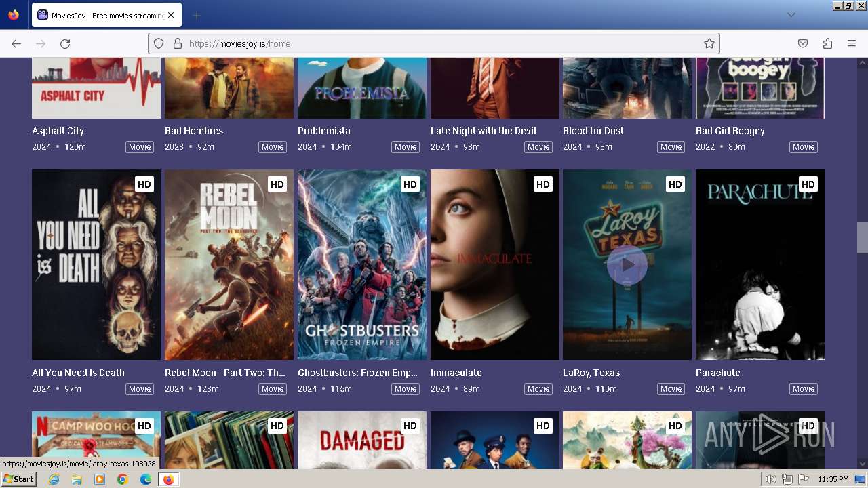The width and height of the screenshot is (868, 488).
Task: Open the Bad Hombres title link
Action: click(194, 131)
